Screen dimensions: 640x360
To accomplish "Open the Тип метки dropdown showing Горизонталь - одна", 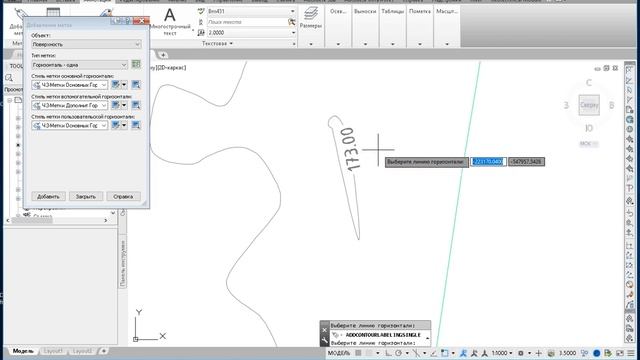I will pos(80,64).
